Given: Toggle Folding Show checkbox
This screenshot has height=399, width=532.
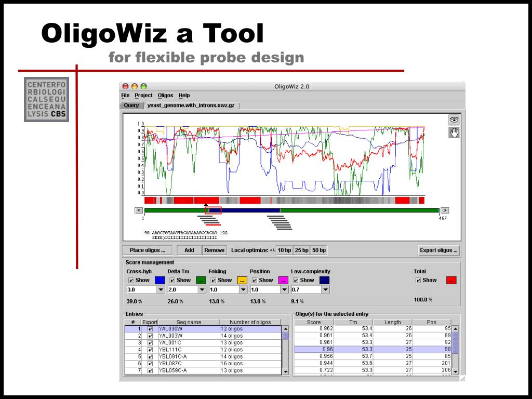Looking at the screenshot, I should point(214,280).
